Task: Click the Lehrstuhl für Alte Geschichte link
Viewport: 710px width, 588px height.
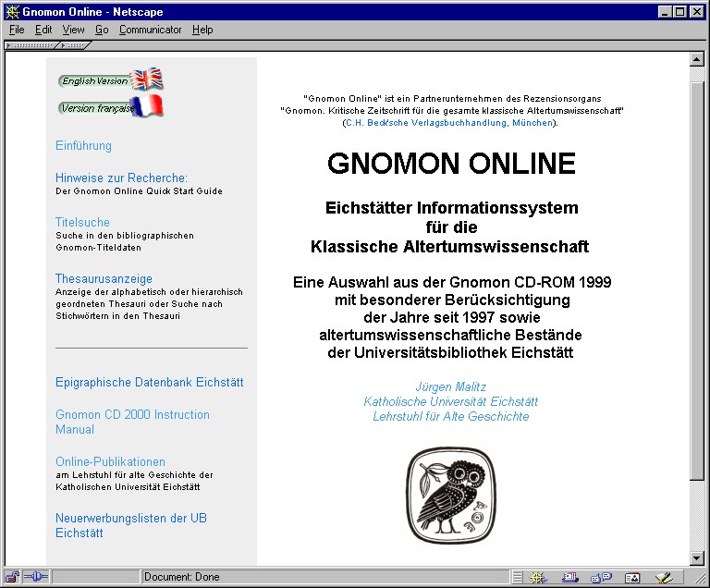Action: coord(451,416)
